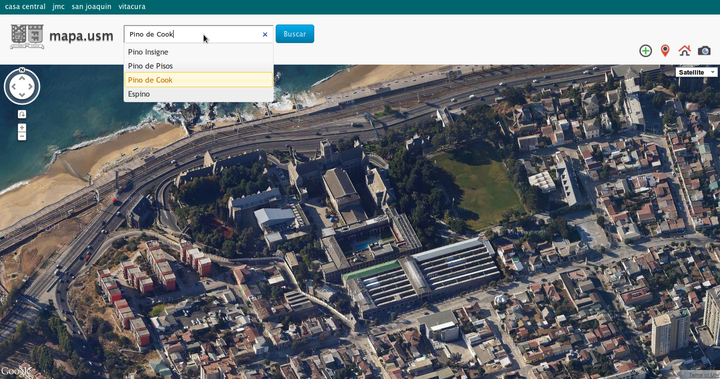This screenshot has width=720, height=379.
Task: Click the Buscar button
Action: click(x=295, y=34)
